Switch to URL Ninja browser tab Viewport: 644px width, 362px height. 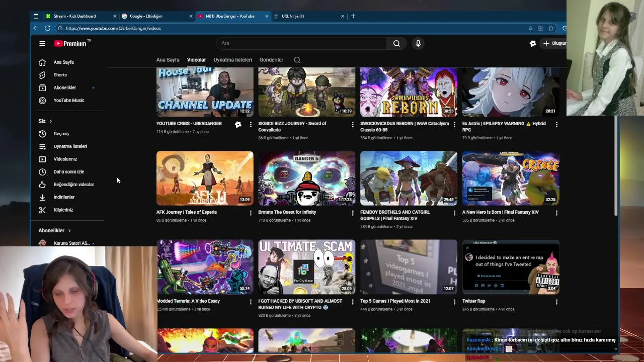tap(293, 16)
